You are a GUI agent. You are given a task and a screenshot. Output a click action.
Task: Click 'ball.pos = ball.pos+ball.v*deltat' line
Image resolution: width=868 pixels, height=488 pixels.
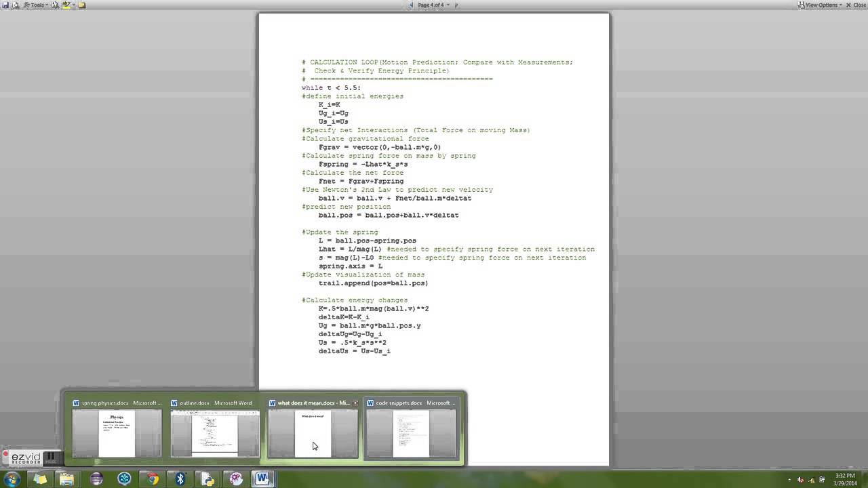point(389,215)
